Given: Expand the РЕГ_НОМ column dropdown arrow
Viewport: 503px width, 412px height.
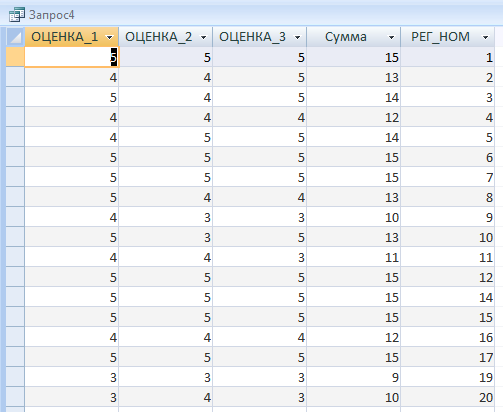Looking at the screenshot, I should (x=485, y=37).
